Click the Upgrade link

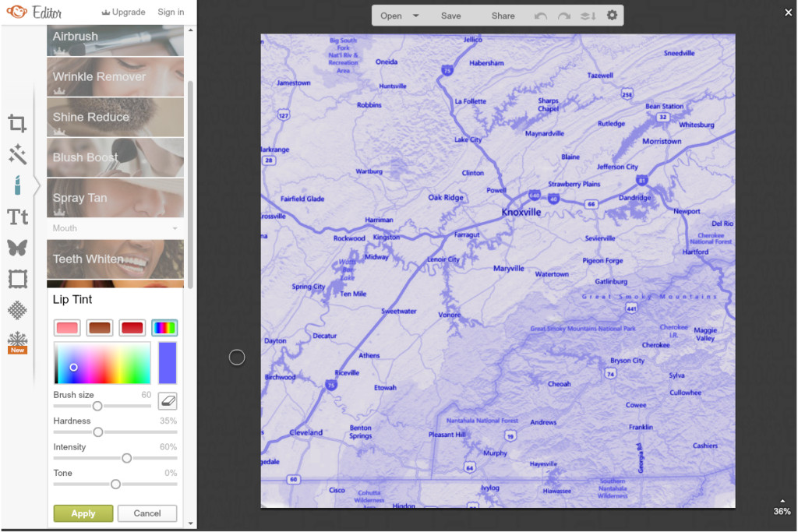tap(124, 12)
